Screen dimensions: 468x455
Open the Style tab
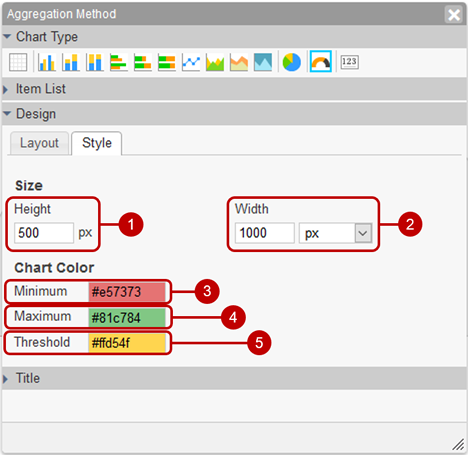tap(97, 143)
